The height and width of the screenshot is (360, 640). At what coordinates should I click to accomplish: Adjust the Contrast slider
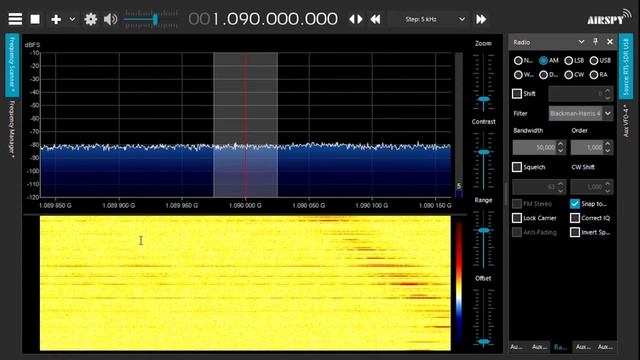click(484, 152)
